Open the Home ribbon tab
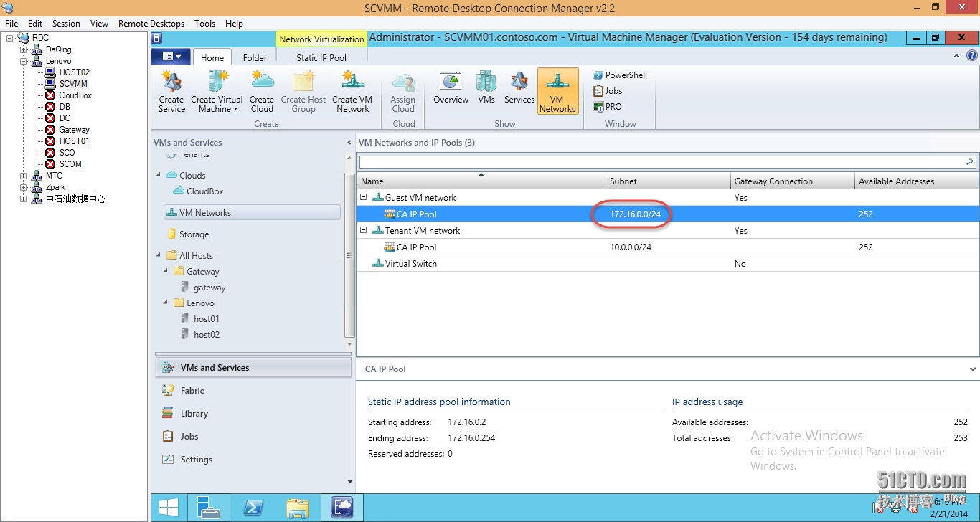The height and width of the screenshot is (522, 980). pos(212,57)
